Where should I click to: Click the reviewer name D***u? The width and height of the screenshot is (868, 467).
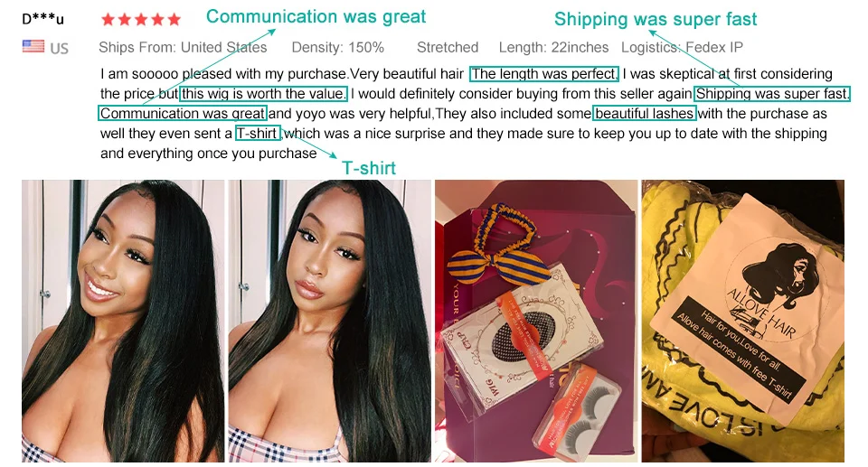tap(42, 19)
